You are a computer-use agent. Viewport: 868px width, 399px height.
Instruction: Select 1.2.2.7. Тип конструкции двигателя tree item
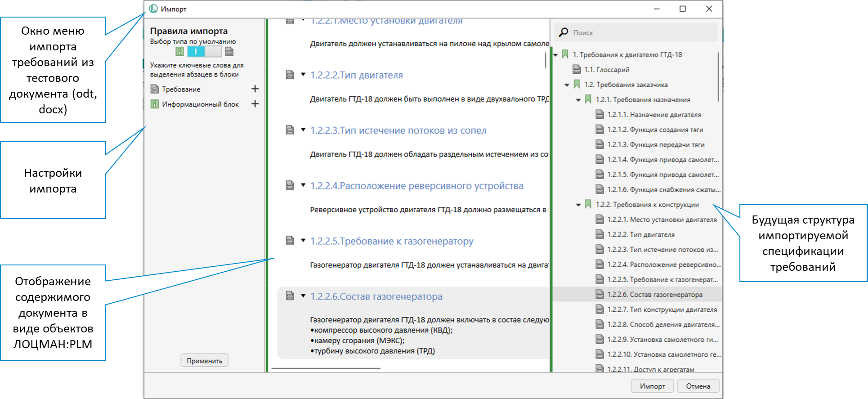pyautogui.click(x=662, y=309)
